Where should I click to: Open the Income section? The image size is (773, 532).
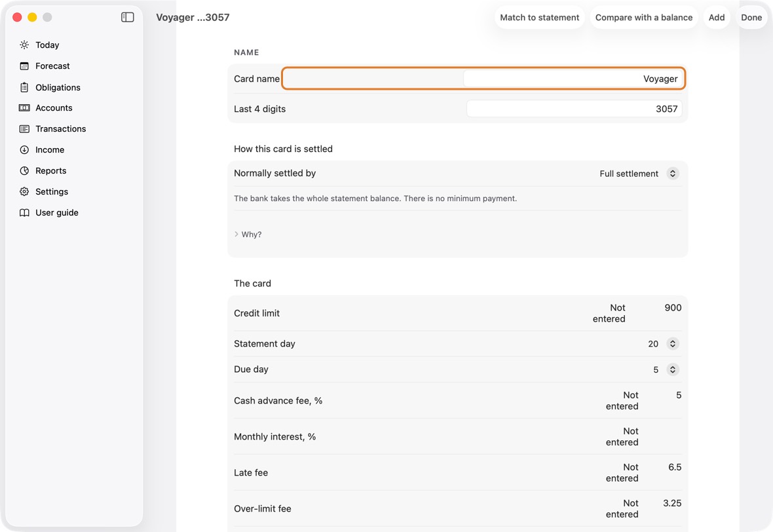click(50, 150)
